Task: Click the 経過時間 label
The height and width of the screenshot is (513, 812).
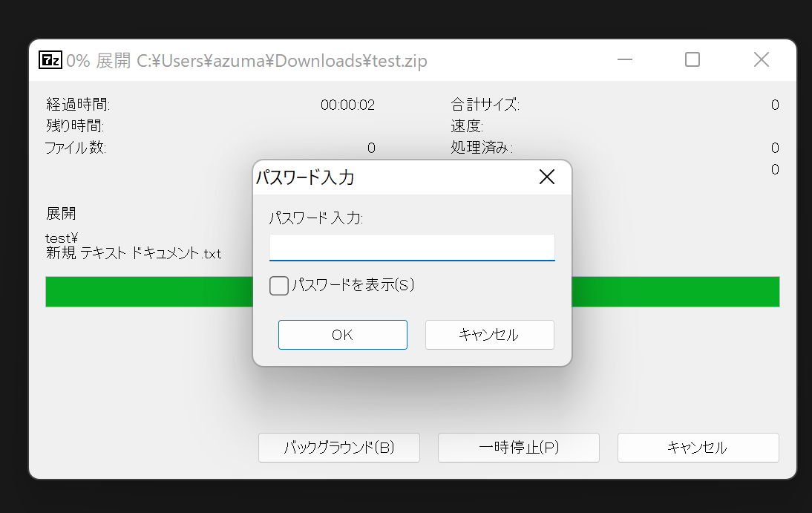Action: pyautogui.click(x=78, y=105)
